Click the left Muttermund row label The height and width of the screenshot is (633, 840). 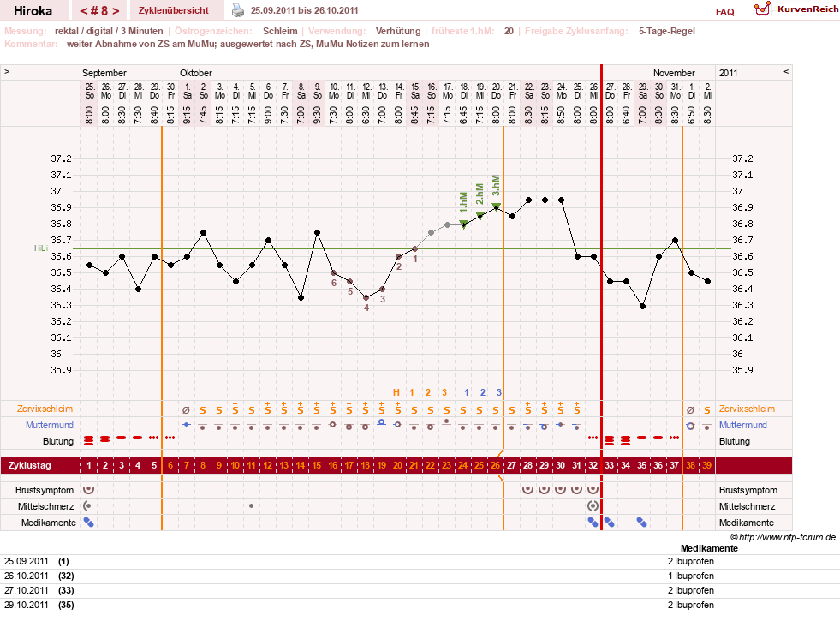[50, 425]
